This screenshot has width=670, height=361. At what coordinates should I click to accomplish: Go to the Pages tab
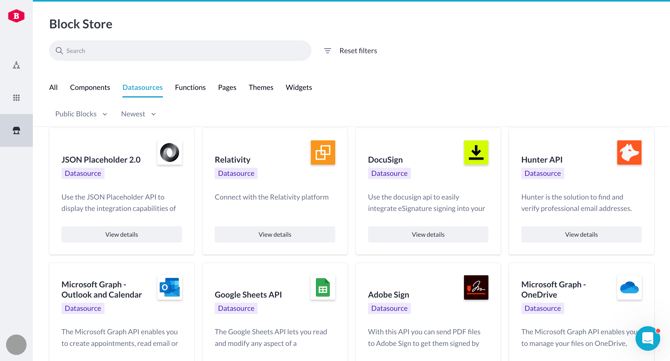pos(227,88)
